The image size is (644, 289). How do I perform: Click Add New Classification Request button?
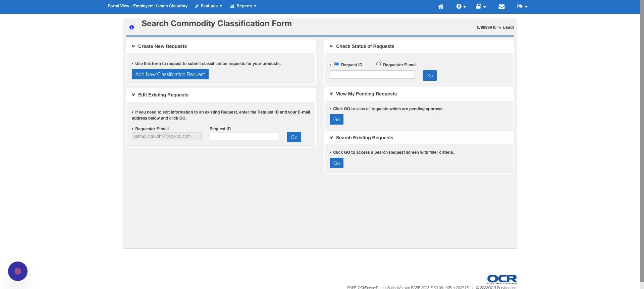(x=170, y=74)
